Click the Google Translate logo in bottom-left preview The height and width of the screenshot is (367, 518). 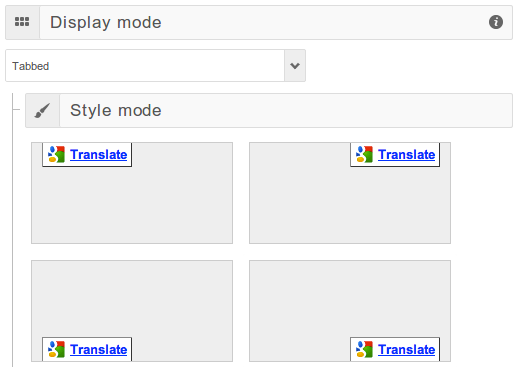pos(56,349)
